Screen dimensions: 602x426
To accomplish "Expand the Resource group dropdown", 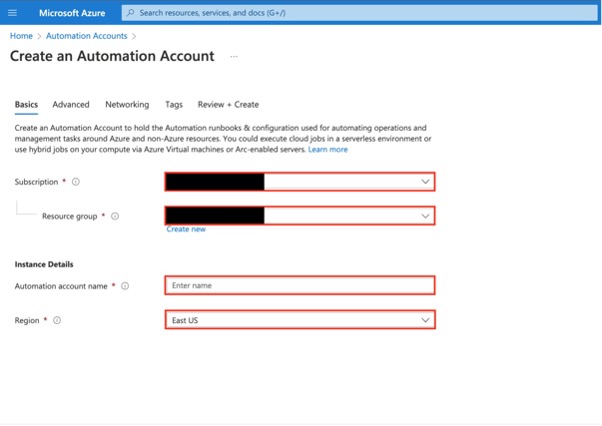I will pos(300,216).
